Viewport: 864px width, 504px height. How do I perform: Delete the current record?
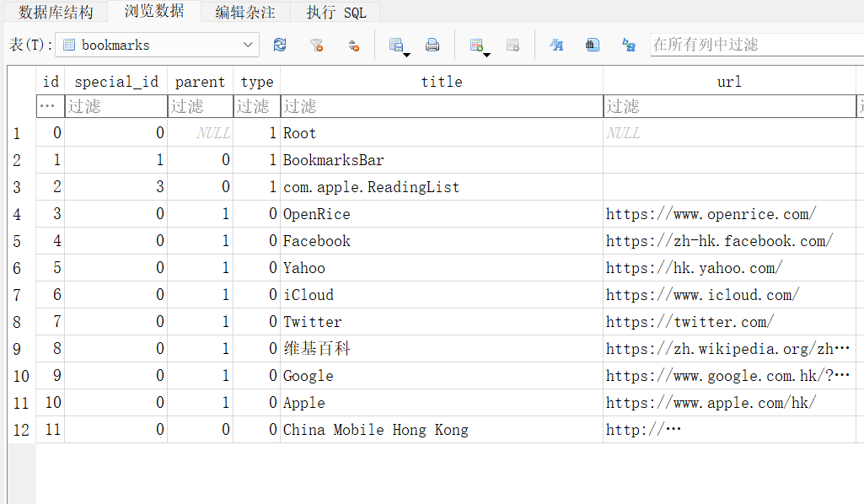(x=512, y=45)
